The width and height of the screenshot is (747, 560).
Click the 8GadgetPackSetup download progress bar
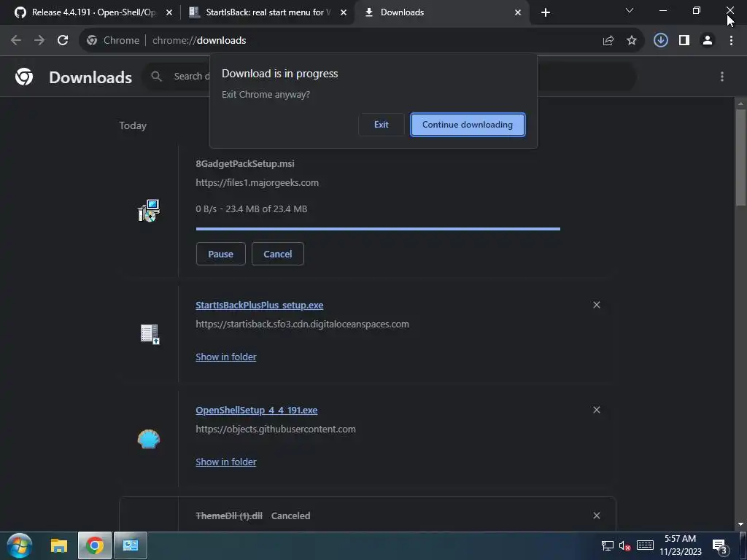click(378, 229)
